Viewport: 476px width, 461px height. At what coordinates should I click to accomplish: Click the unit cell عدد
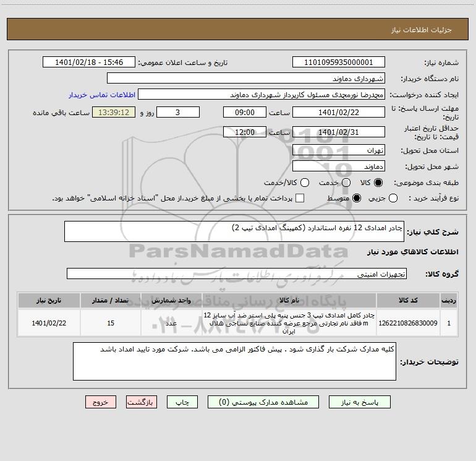(x=171, y=323)
